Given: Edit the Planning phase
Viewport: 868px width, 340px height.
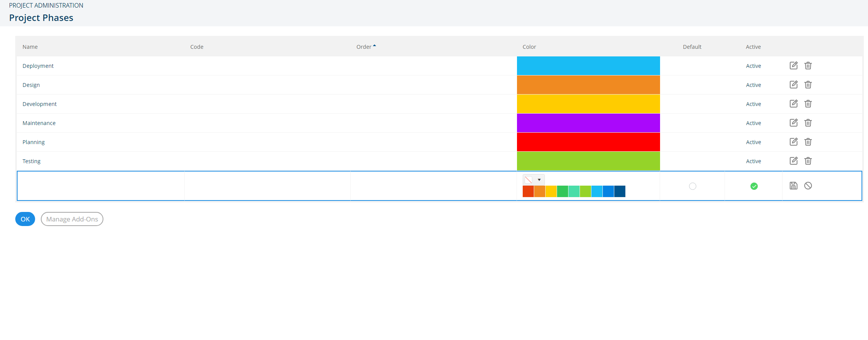Looking at the screenshot, I should [x=794, y=142].
